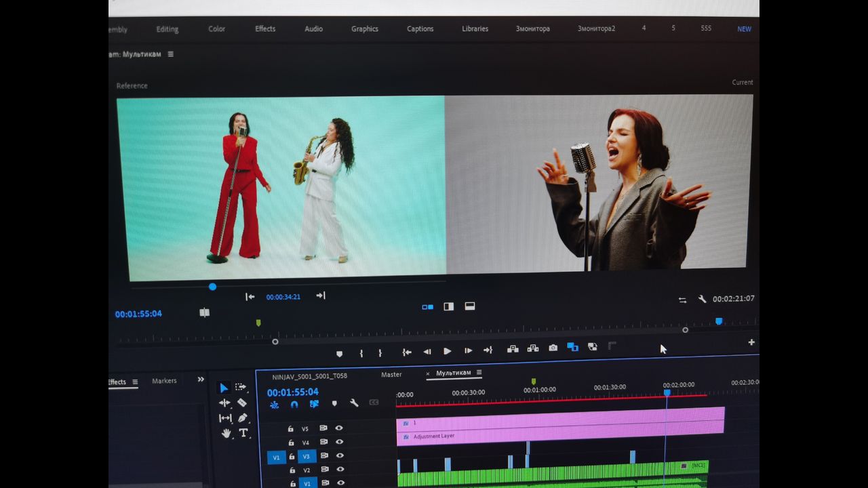The height and width of the screenshot is (488, 868).
Task: Select the Track Select Forward tool
Action: [x=241, y=387]
